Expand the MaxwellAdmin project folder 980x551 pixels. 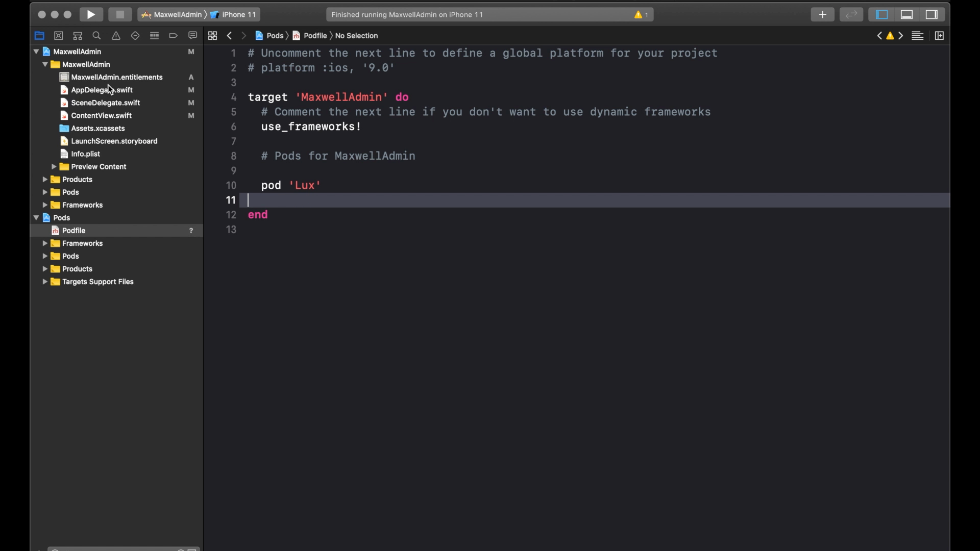pyautogui.click(x=35, y=51)
